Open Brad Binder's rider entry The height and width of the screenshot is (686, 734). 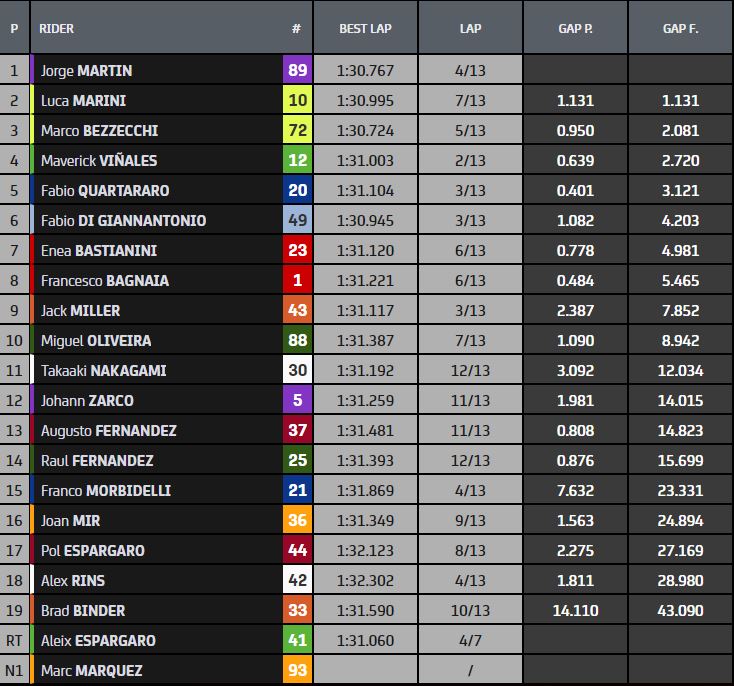[83, 610]
